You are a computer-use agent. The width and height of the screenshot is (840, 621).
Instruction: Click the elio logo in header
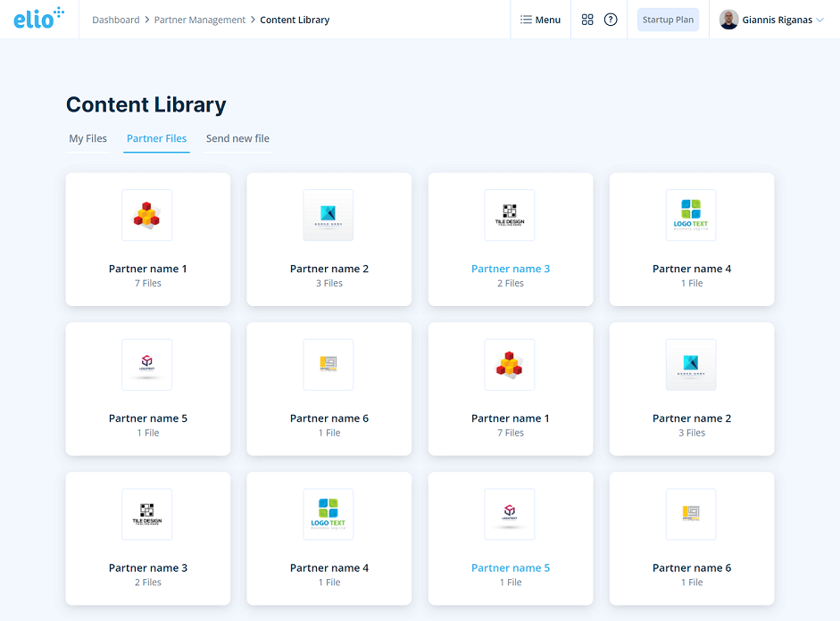coord(38,18)
